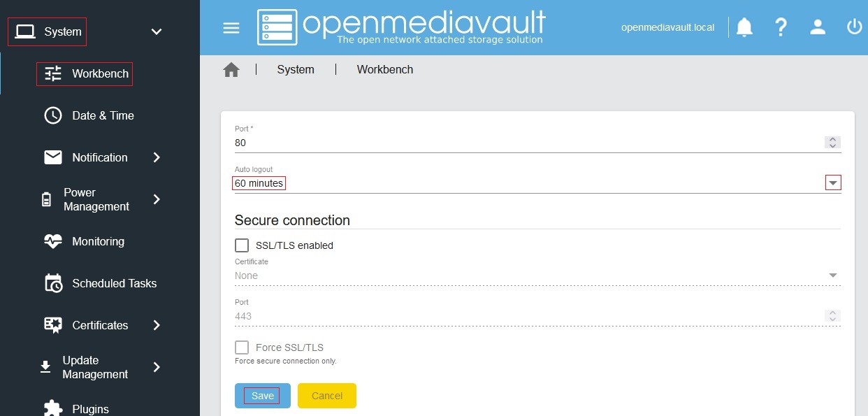The image size is (868, 416).
Task: Collapse the System menu section
Action: pyautogui.click(x=157, y=31)
